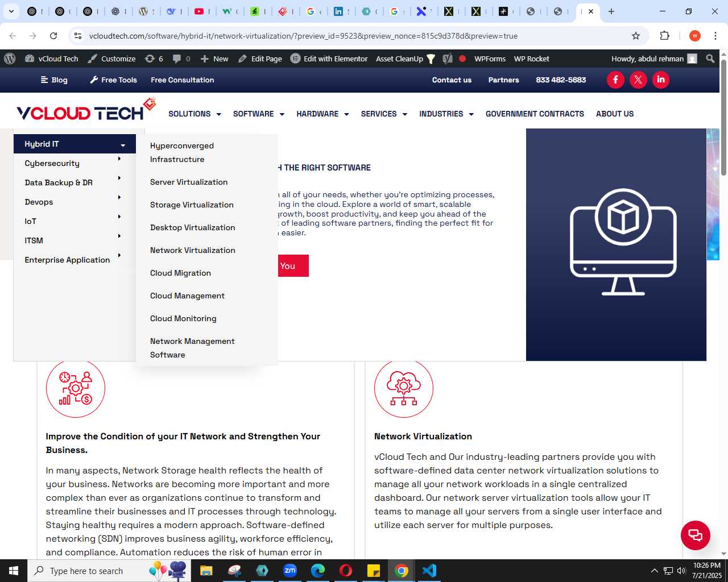Open the WordPress logo admin menu
This screenshot has width=728, height=582.
coord(10,59)
